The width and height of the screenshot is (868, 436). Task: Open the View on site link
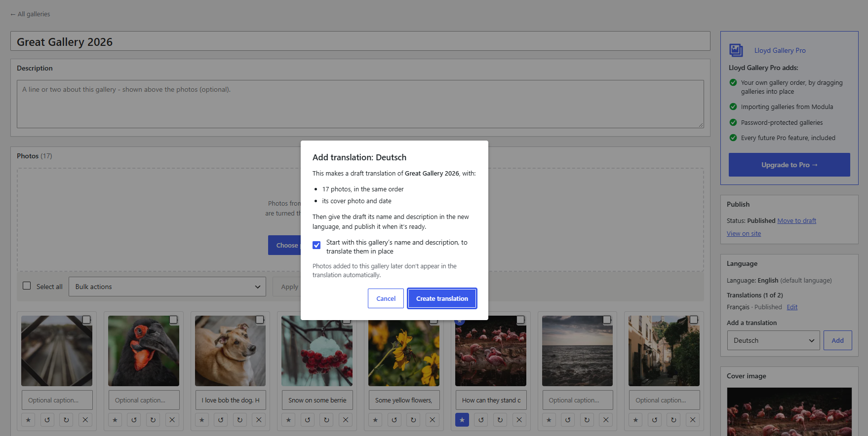pos(744,233)
